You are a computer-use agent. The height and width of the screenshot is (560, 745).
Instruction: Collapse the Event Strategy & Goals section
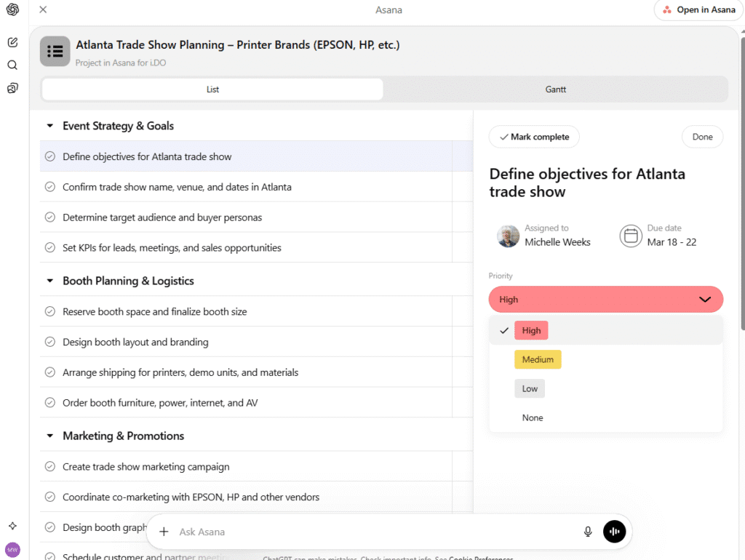tap(49, 125)
